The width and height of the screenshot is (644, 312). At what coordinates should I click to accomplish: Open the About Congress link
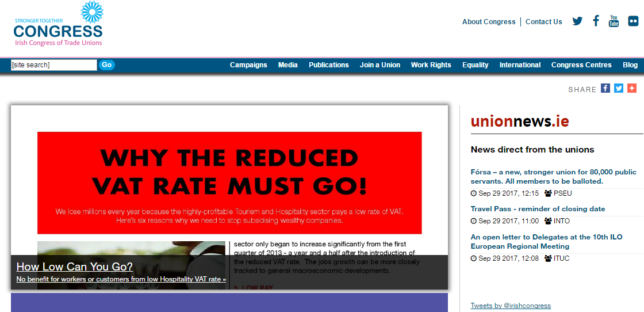489,22
